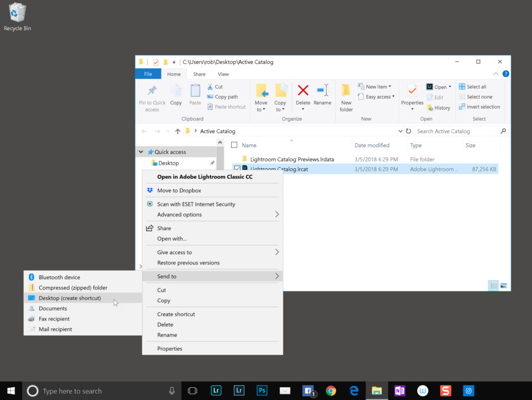Click Select all in ribbon
Viewport: 532px width, 400px height.
pyautogui.click(x=473, y=87)
